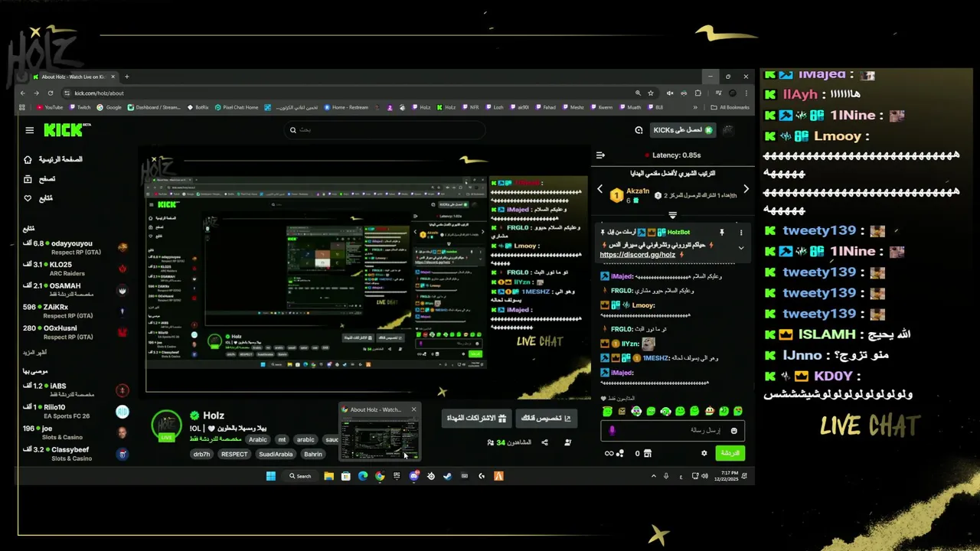Open the Home page sidebar item
The width and height of the screenshot is (980, 551).
coord(53,159)
